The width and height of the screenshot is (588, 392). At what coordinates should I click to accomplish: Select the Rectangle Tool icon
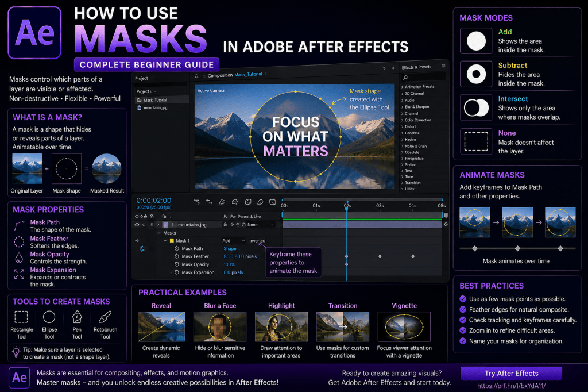(21, 317)
